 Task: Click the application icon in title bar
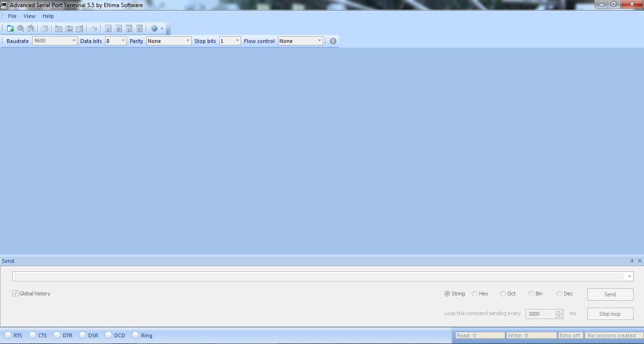4,5
